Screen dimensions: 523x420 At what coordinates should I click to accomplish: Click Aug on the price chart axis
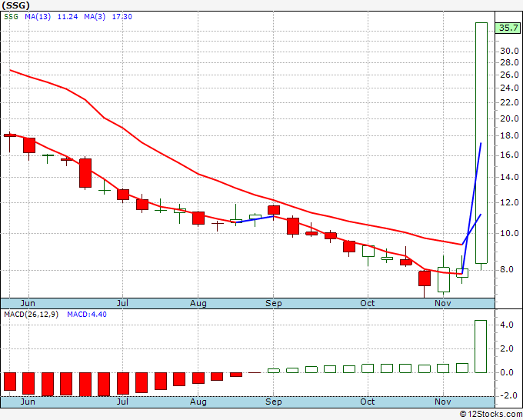point(198,303)
